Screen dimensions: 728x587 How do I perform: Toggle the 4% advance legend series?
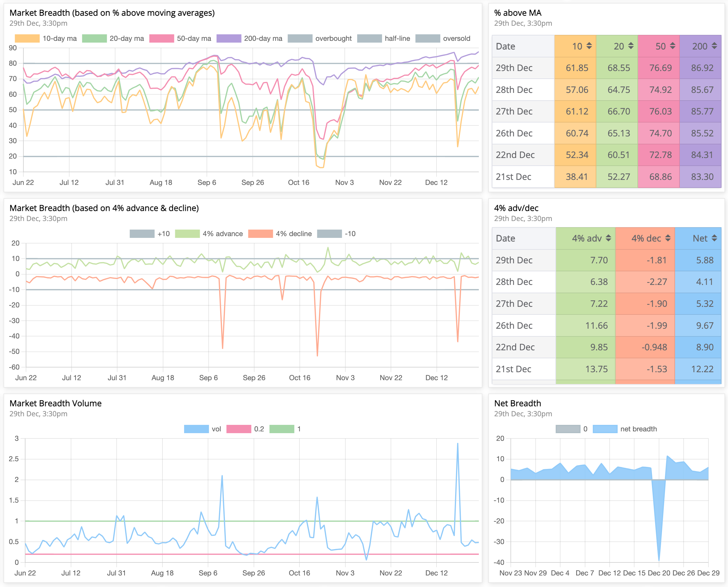209,234
